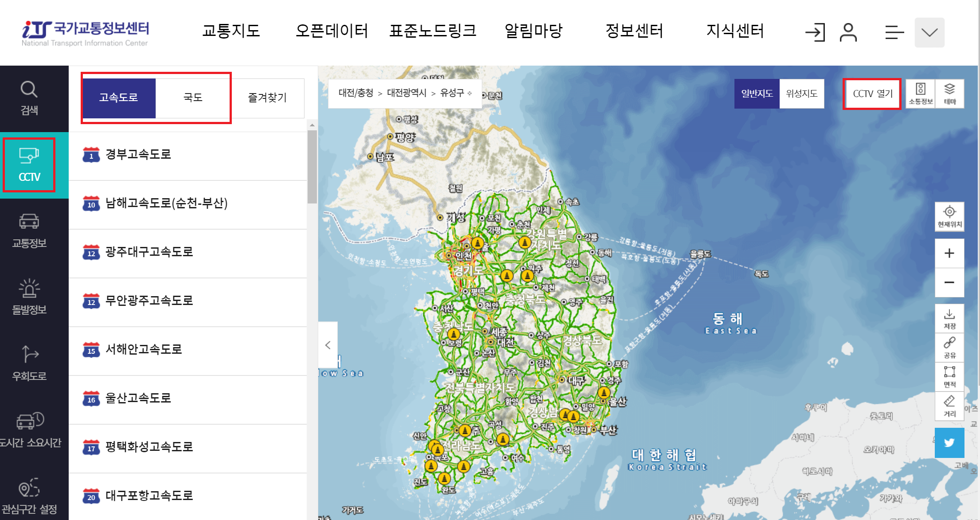Select the CCTV sidebar icon

tap(28, 164)
